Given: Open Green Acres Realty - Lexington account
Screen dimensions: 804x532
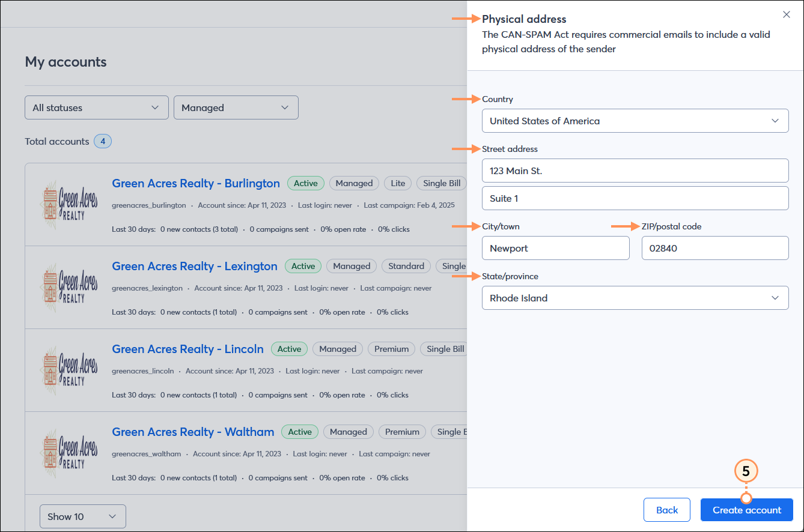Looking at the screenshot, I should 195,266.
